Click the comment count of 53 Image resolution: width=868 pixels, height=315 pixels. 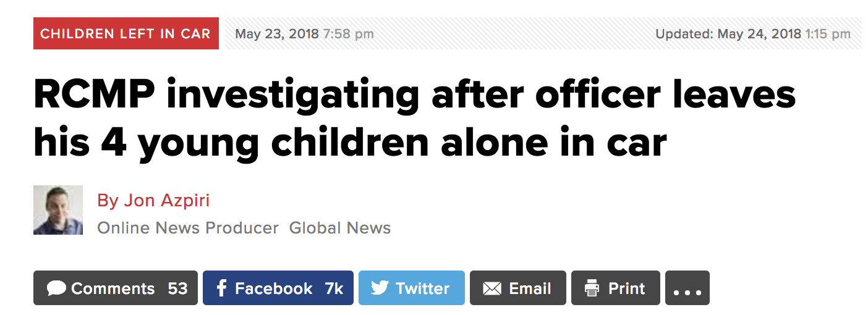[177, 288]
